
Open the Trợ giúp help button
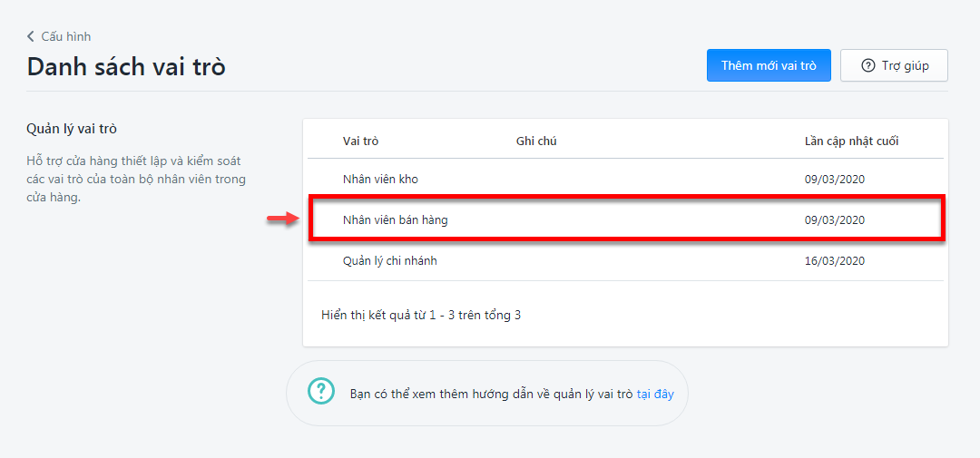(895, 65)
